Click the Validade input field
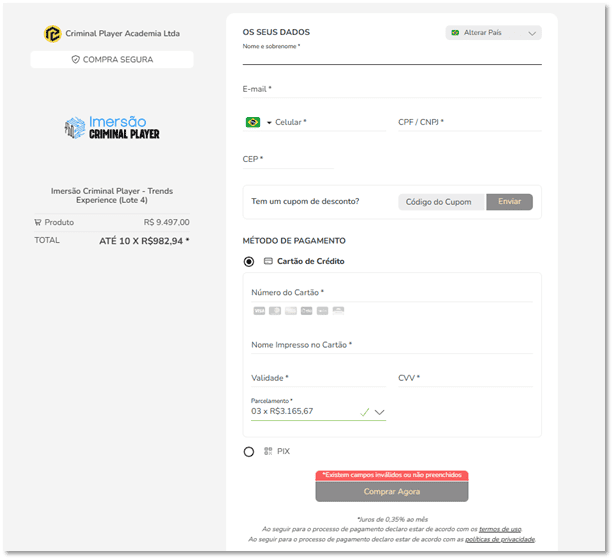Viewport: 614px width, 560px height. (x=318, y=378)
